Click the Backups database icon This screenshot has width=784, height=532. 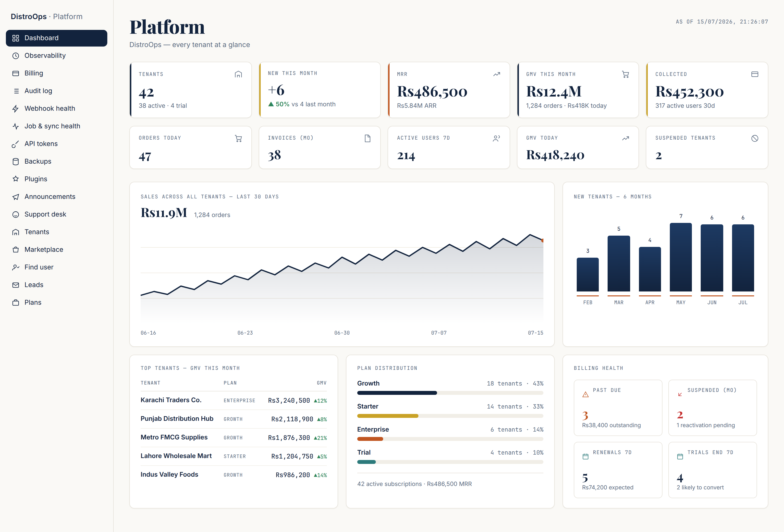pyautogui.click(x=15, y=162)
